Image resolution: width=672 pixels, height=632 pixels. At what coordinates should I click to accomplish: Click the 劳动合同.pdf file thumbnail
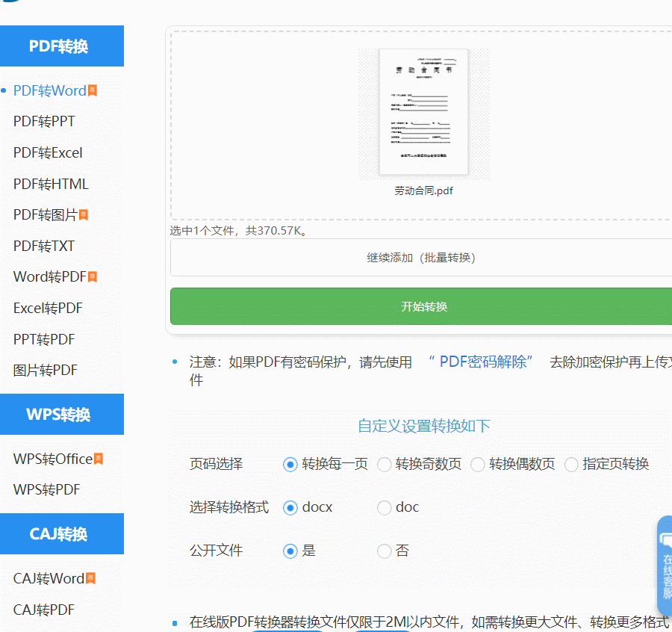tap(423, 112)
